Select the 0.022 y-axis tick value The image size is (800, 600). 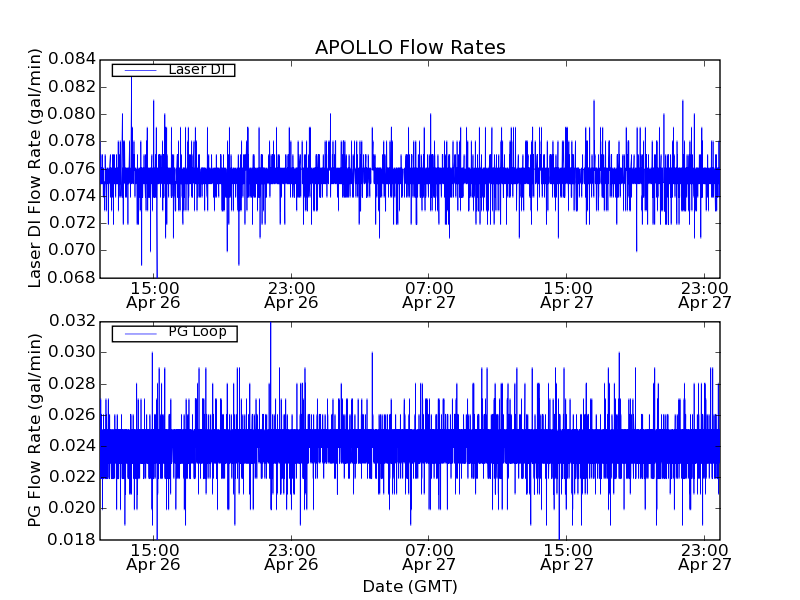click(x=72, y=477)
